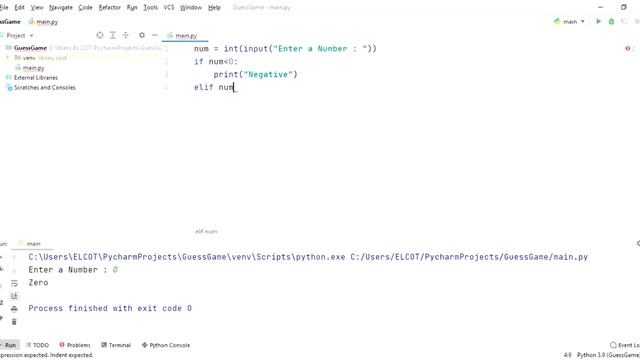Click the "if num<0:" code line
This screenshot has height=360, width=640.
[x=216, y=62]
